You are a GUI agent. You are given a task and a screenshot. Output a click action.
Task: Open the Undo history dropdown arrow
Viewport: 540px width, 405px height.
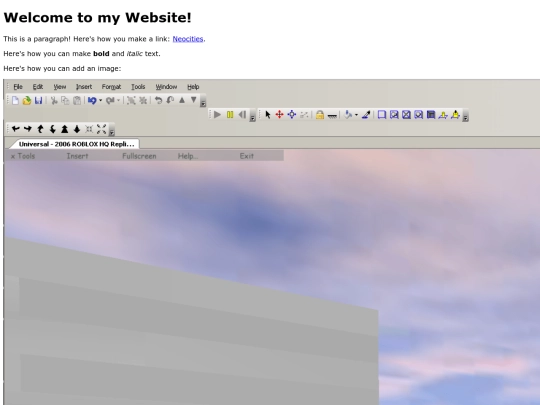pos(101,100)
